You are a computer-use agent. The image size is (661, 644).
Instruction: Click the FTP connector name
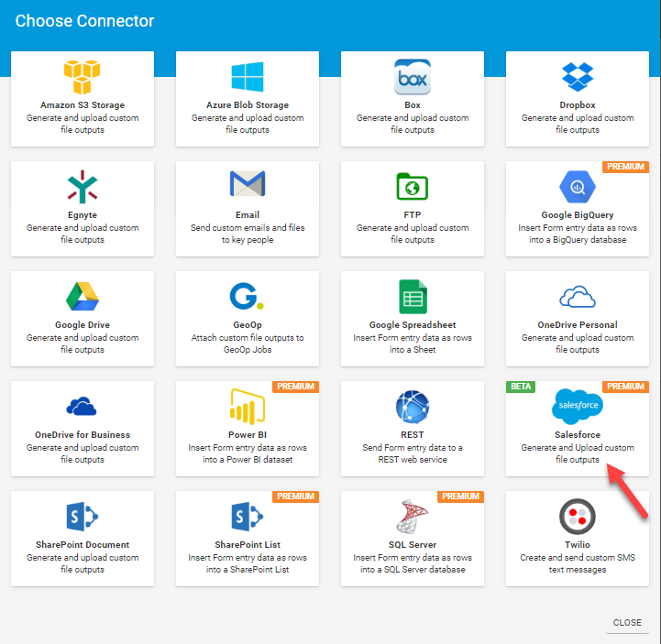tap(413, 214)
